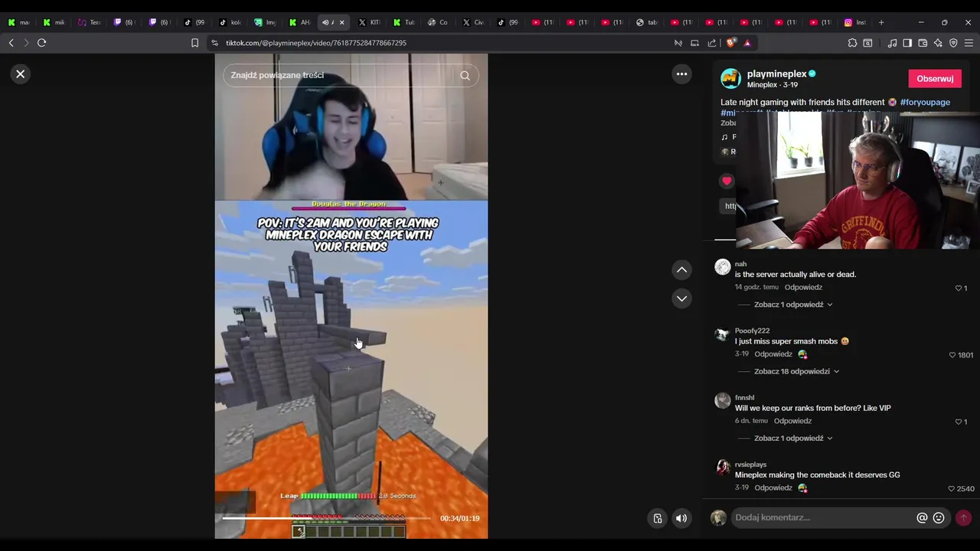The image size is (980, 551).
Task: Click the search magnifier in the related content box
Action: [465, 76]
